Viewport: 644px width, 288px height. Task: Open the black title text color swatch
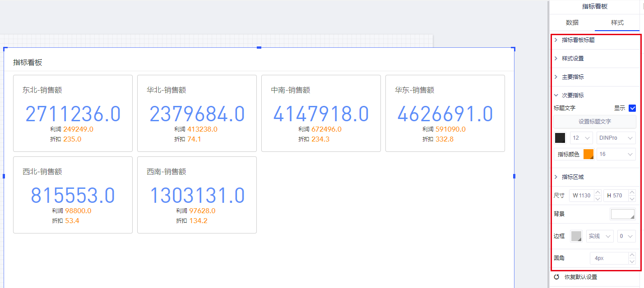(560, 138)
